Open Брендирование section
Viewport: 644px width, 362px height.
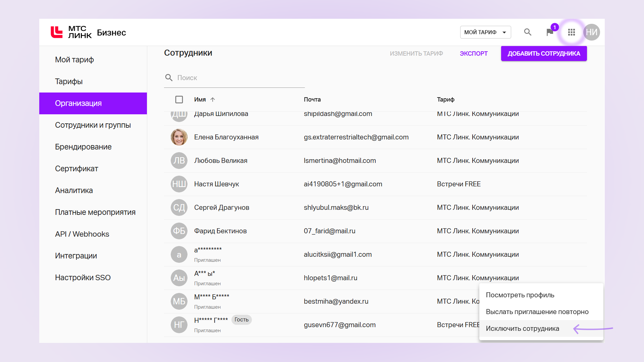[x=93, y=147]
